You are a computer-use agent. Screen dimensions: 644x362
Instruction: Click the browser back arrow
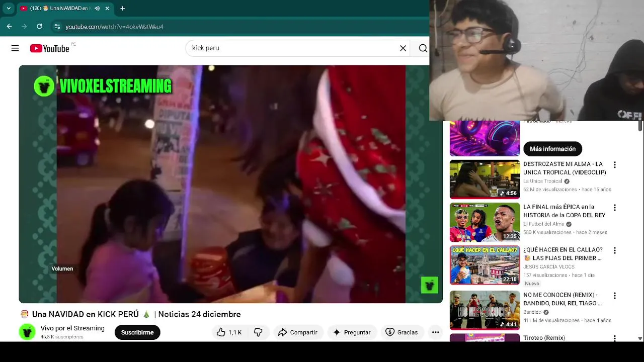click(x=9, y=26)
